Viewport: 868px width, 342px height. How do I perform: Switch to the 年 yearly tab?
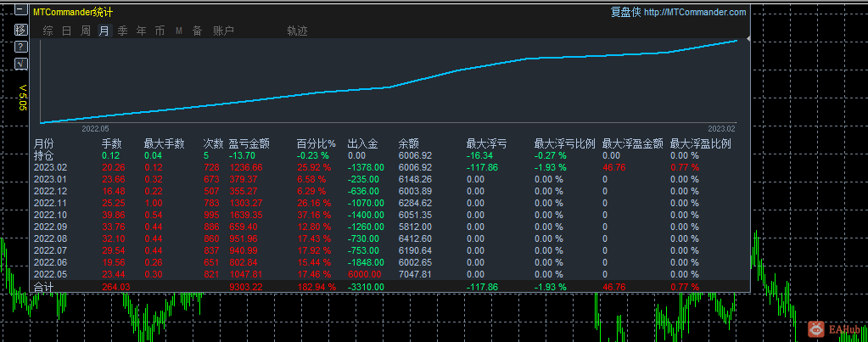(x=141, y=31)
